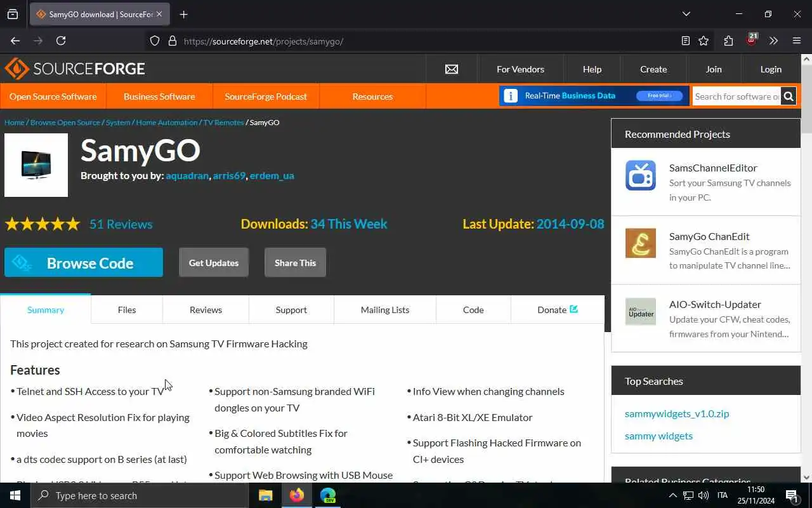Image resolution: width=812 pixels, height=508 pixels.
Task: Reload the page with refresh icon
Action: pos(61,41)
